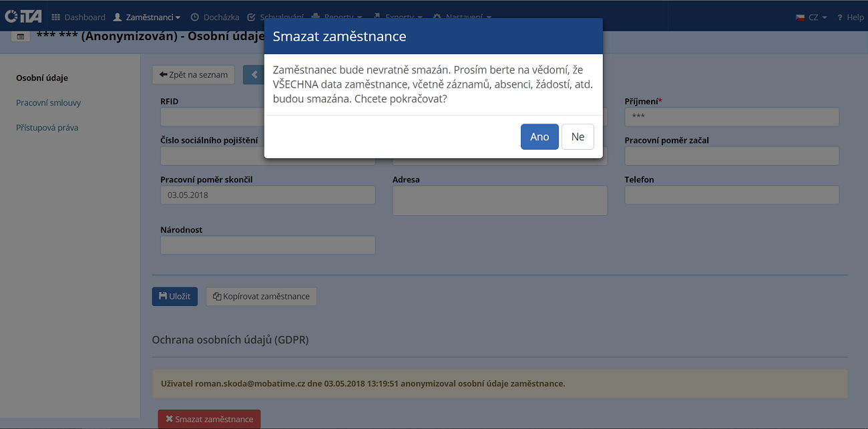Click the Pracovní poměr skončil date field

tap(267, 195)
